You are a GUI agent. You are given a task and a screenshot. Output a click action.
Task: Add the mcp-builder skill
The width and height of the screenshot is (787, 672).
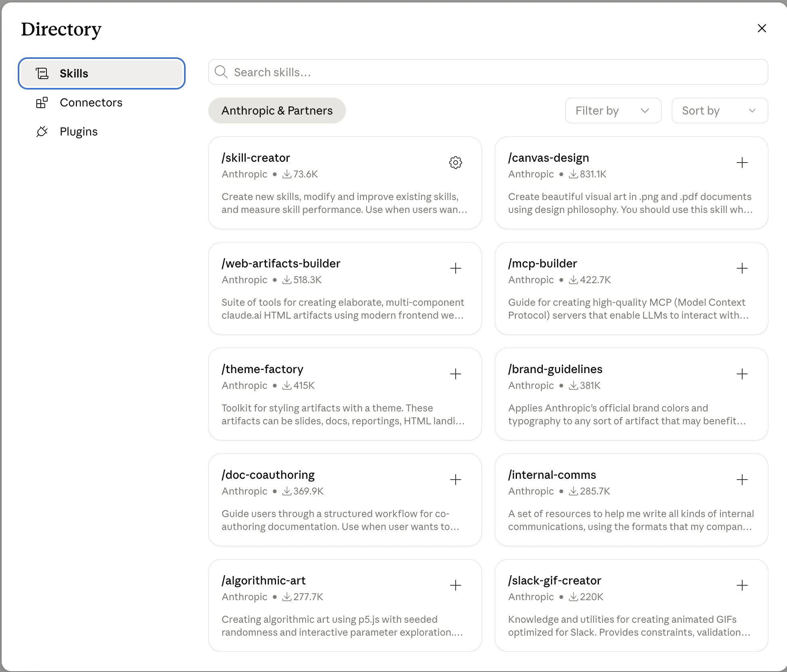[x=742, y=268]
